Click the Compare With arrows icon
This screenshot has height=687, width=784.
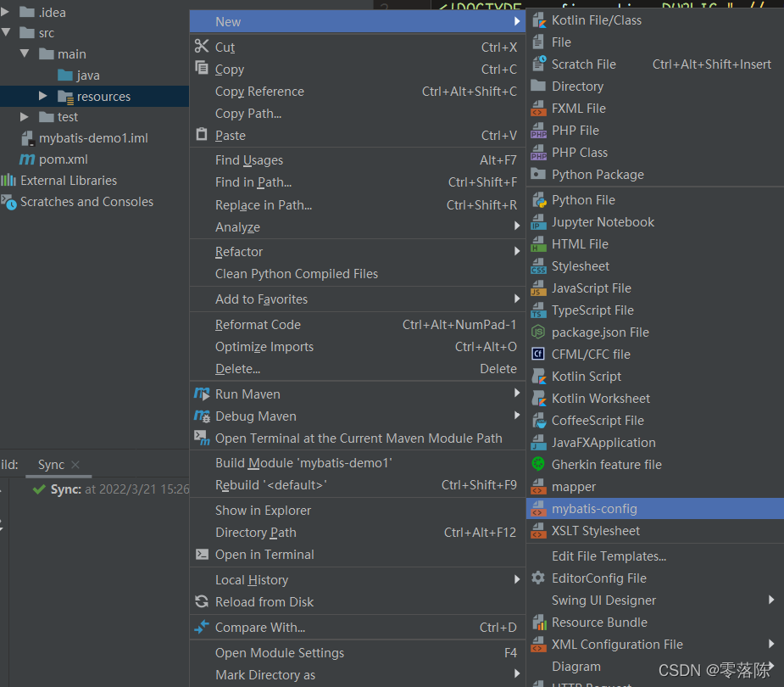(x=202, y=627)
